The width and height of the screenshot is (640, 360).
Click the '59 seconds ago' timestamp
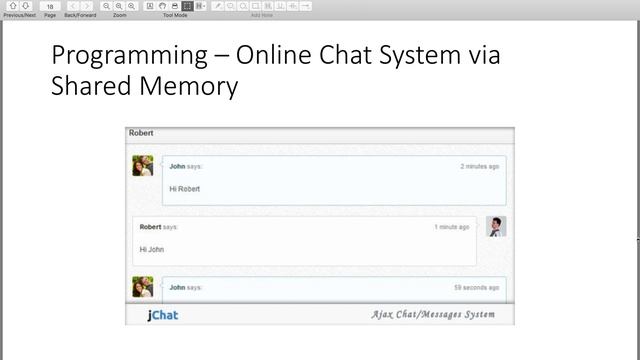pos(477,288)
